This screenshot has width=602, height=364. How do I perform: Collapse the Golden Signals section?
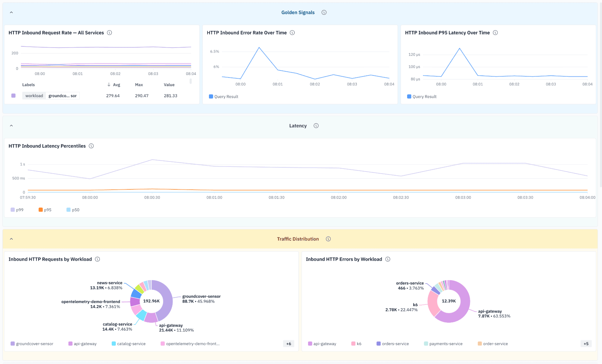click(11, 12)
